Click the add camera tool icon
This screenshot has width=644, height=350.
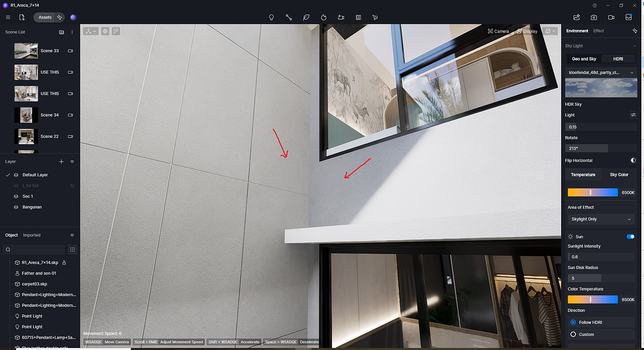click(341, 17)
